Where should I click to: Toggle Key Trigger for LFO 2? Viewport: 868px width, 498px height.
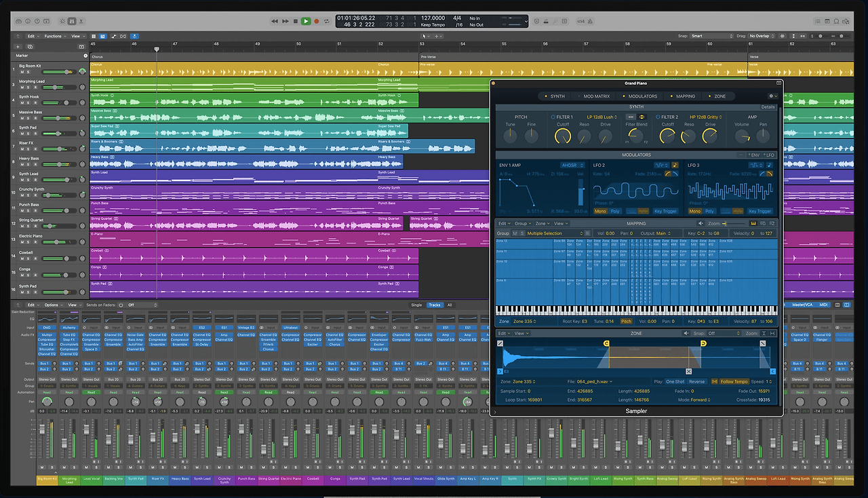click(665, 211)
